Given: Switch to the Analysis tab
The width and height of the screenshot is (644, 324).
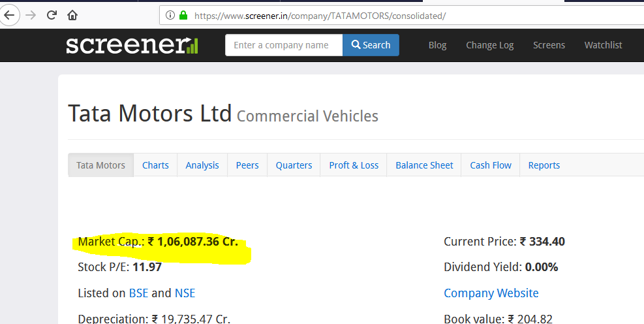Looking at the screenshot, I should (x=202, y=165).
